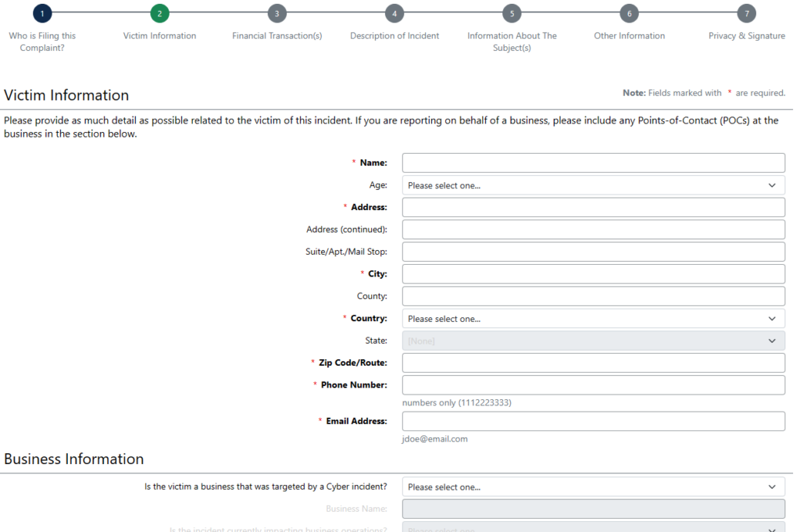
Task: Focus the Address text field
Action: tap(592, 207)
